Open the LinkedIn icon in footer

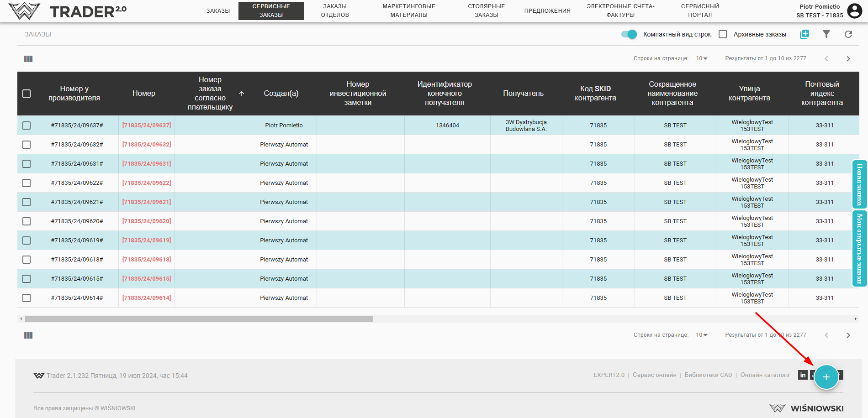803,375
